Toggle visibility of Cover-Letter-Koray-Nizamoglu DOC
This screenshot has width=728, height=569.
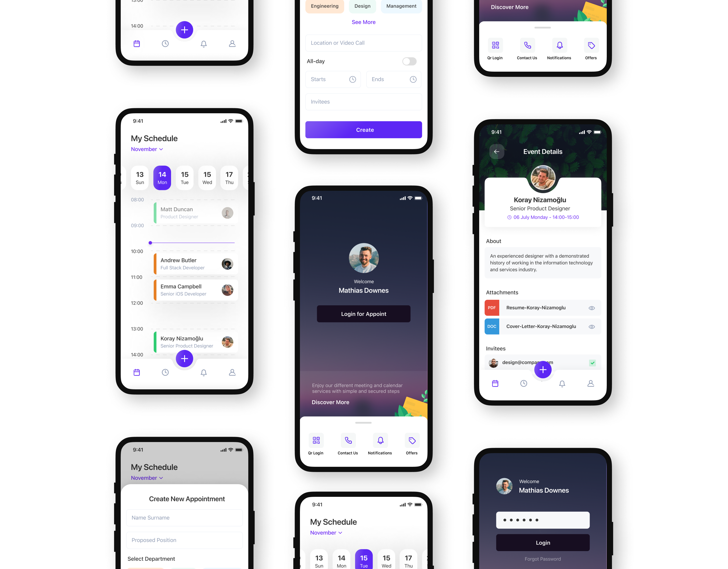[592, 326]
